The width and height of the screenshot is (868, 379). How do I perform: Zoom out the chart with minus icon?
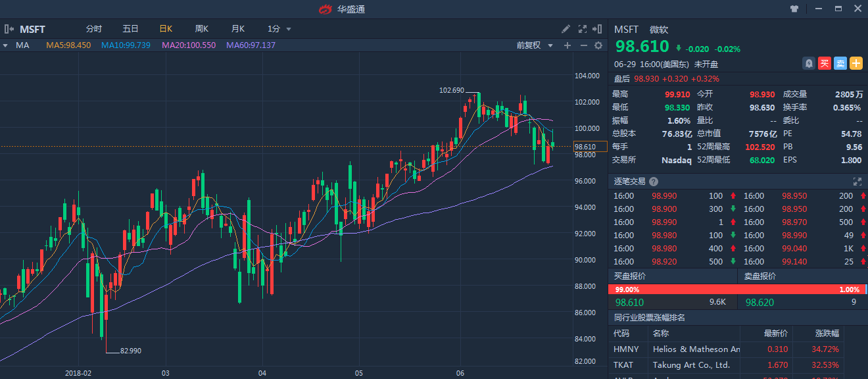tap(583, 45)
